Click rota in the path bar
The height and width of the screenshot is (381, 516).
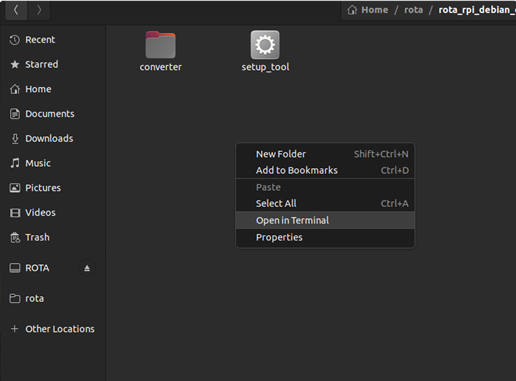[413, 10]
